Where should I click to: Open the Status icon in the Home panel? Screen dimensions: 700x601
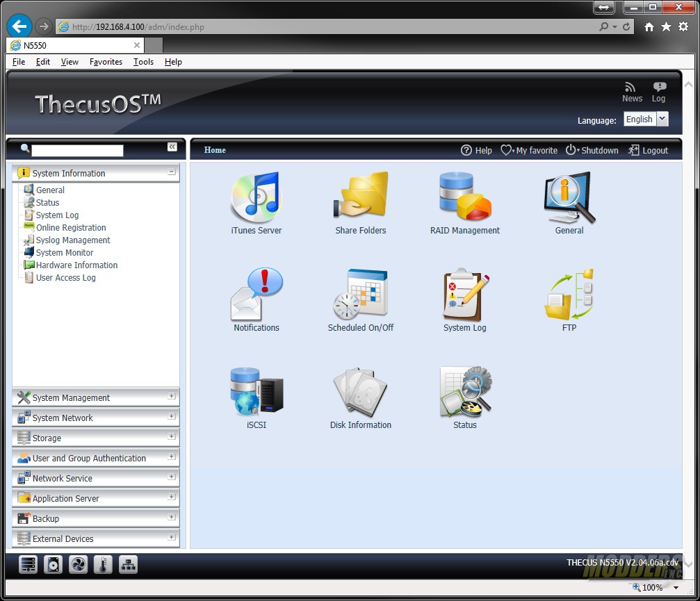point(465,392)
